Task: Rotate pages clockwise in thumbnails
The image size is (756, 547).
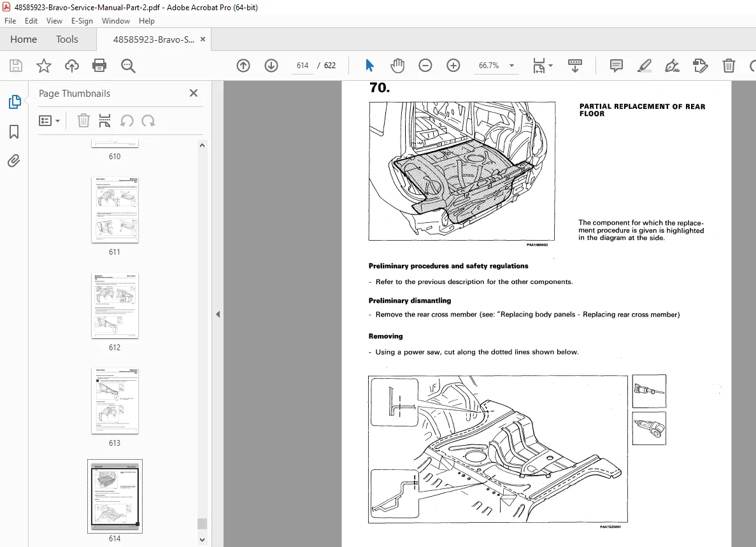Action: tap(148, 120)
